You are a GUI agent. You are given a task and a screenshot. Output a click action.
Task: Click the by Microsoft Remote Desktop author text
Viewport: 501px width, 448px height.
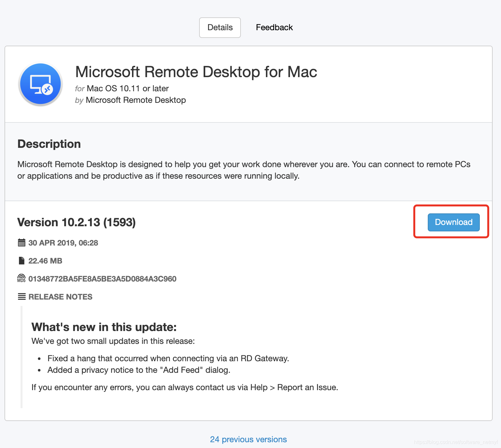[130, 100]
